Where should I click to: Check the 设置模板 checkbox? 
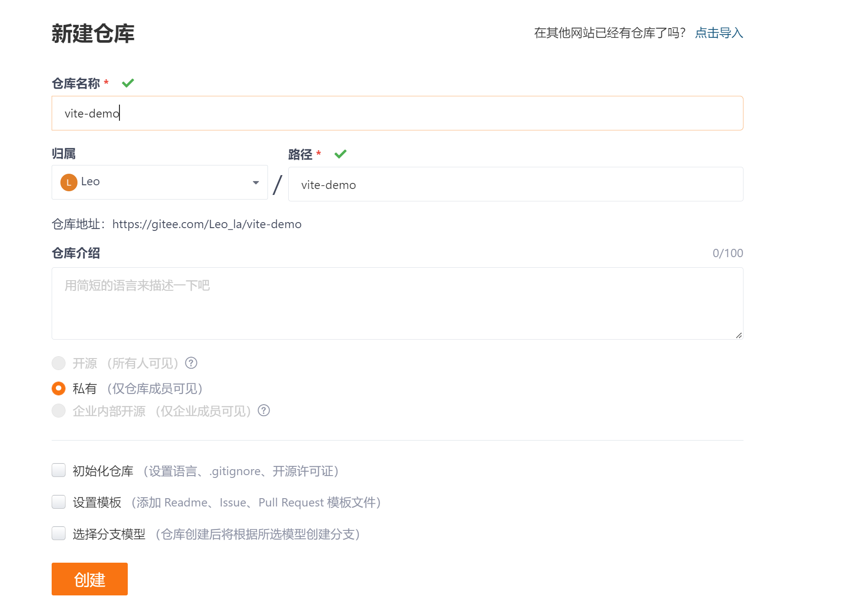[x=59, y=502]
